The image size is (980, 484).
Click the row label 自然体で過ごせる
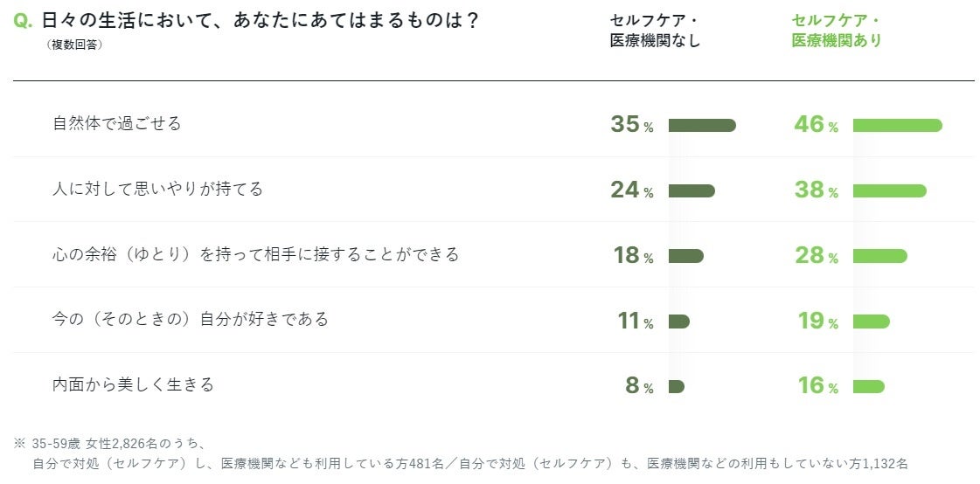coord(117,124)
